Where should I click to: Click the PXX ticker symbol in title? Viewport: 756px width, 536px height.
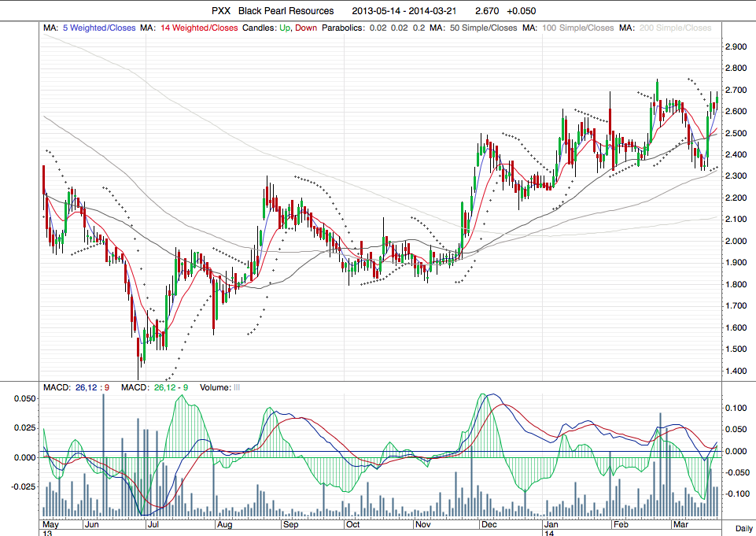pos(222,11)
